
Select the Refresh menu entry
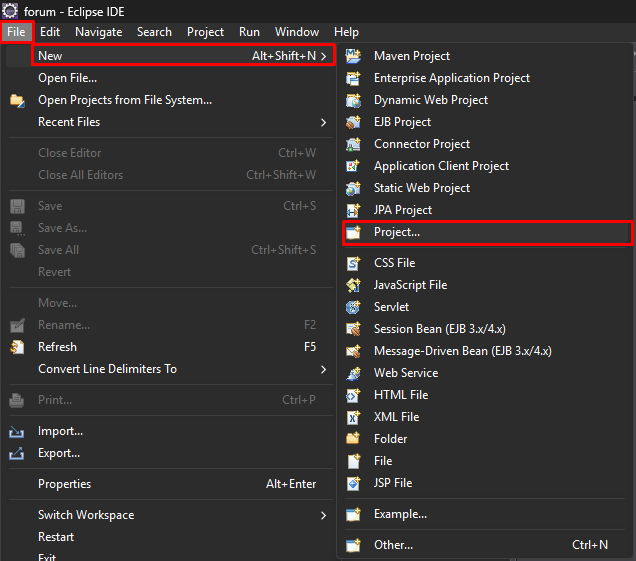coord(57,347)
